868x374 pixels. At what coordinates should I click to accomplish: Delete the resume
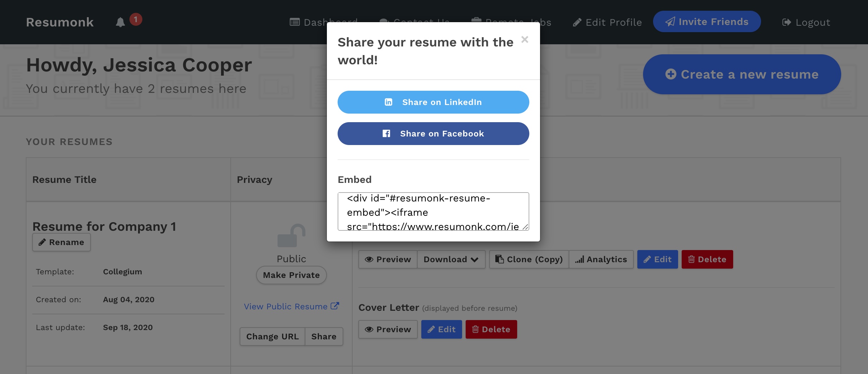tap(707, 259)
